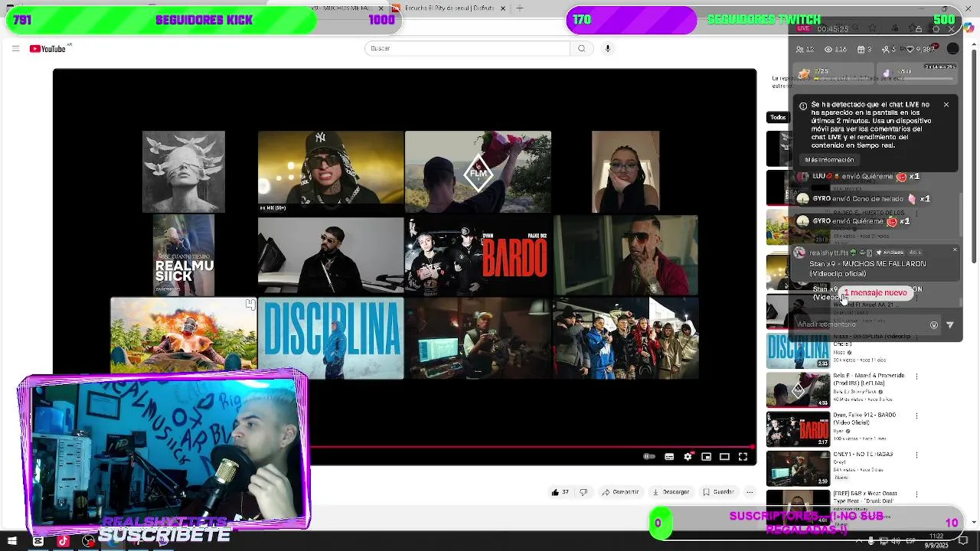The image size is (980, 551).
Task: Open Windows Start menu
Action: [11, 541]
